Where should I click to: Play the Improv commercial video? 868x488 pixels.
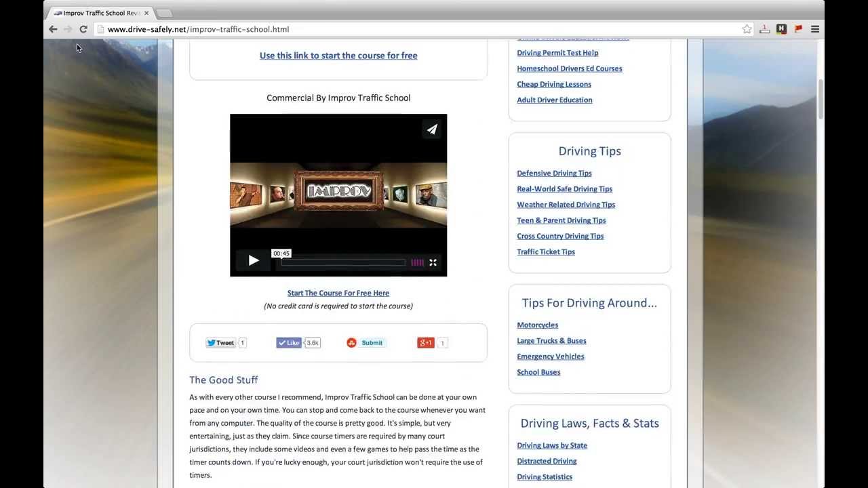pos(253,260)
